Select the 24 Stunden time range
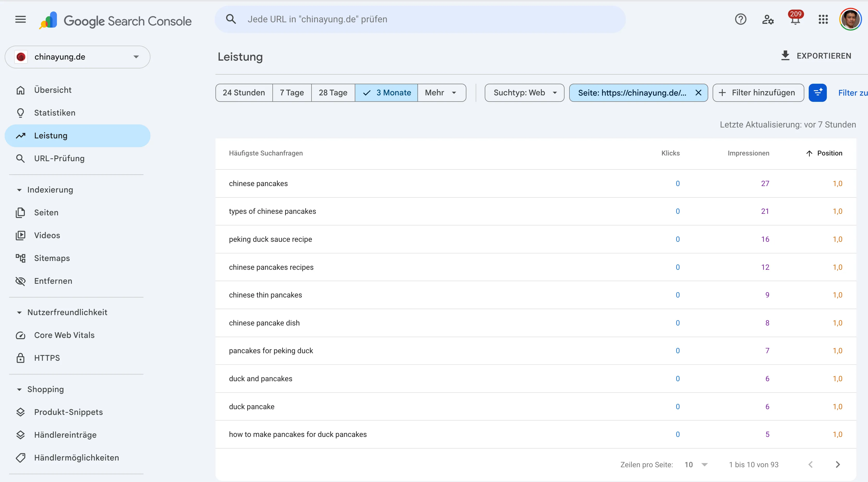The image size is (868, 482). [x=244, y=93]
